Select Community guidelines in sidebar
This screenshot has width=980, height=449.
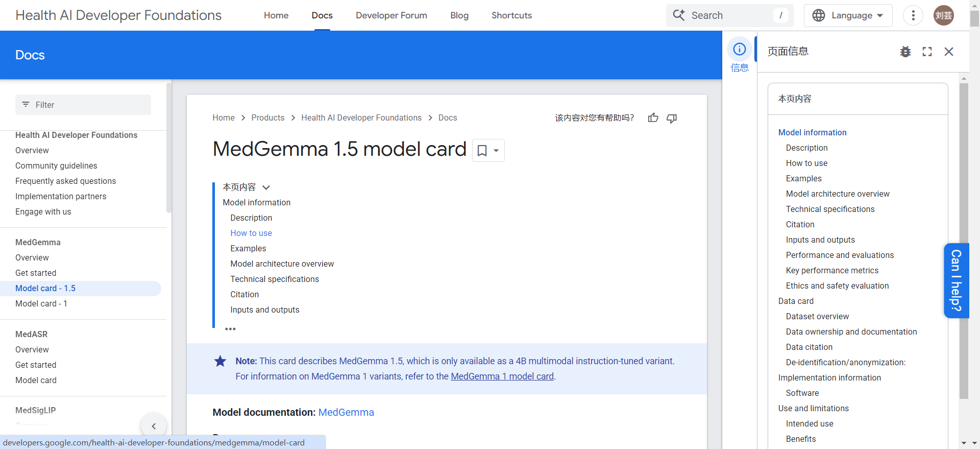(56, 166)
